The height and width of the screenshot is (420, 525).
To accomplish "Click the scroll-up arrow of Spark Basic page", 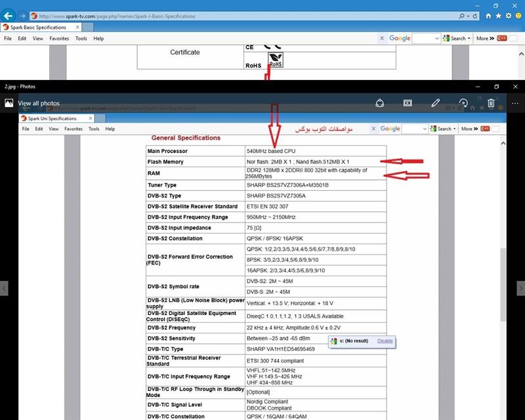I will point(521,54).
